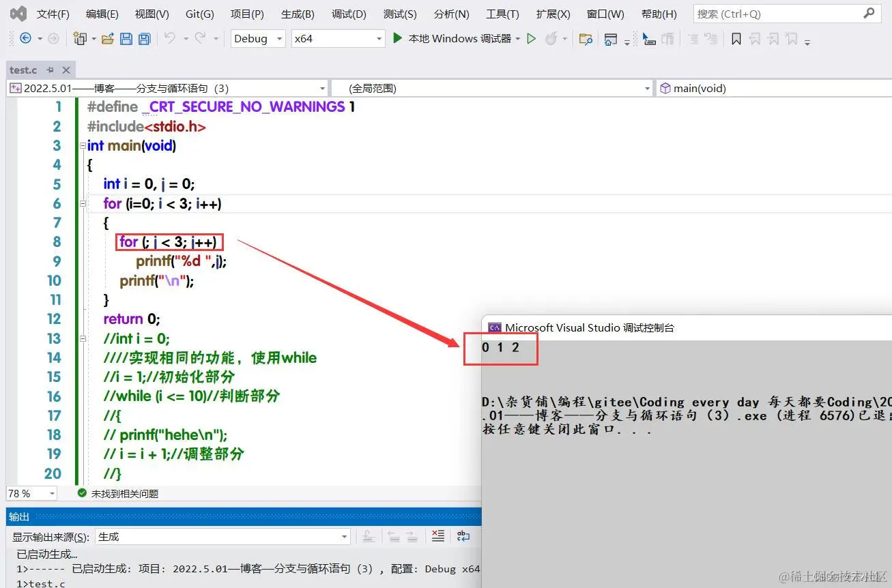Click into the 搜索 (Ctrl+Q) search box
This screenshot has height=588, width=892.
[x=778, y=13]
